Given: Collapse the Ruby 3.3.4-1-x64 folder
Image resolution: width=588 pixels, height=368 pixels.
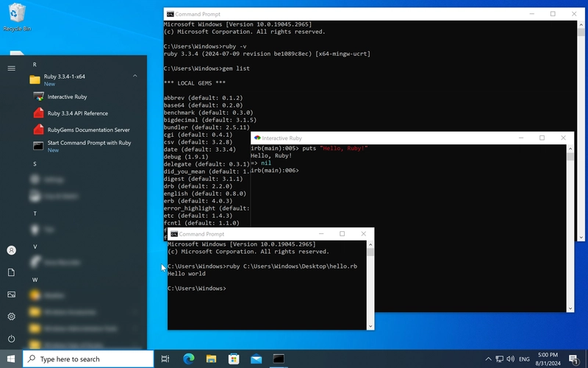Looking at the screenshot, I should [x=135, y=76].
